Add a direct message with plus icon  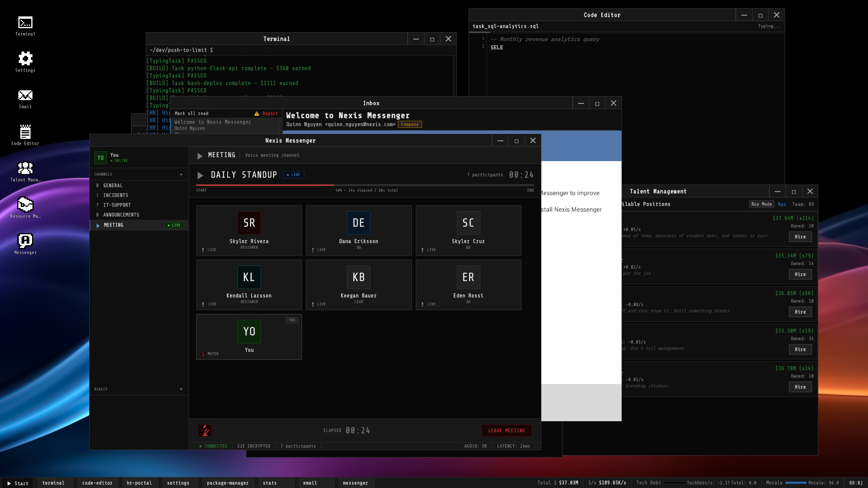181,389
